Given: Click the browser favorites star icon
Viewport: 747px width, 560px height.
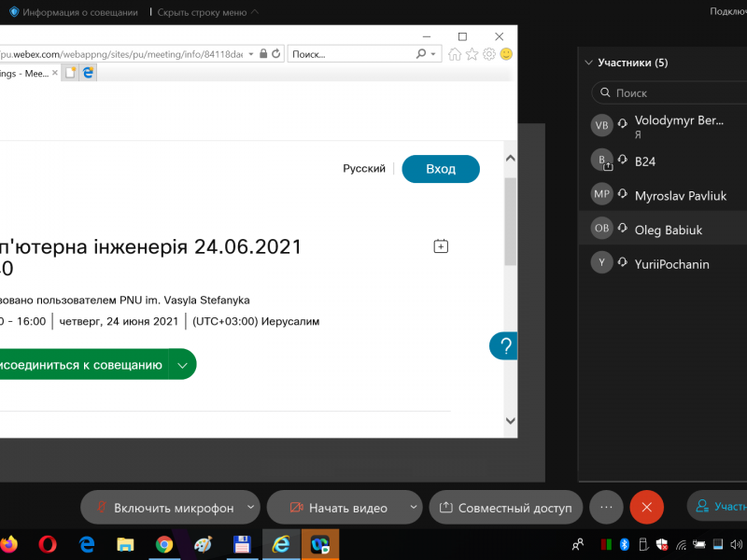Looking at the screenshot, I should point(472,54).
